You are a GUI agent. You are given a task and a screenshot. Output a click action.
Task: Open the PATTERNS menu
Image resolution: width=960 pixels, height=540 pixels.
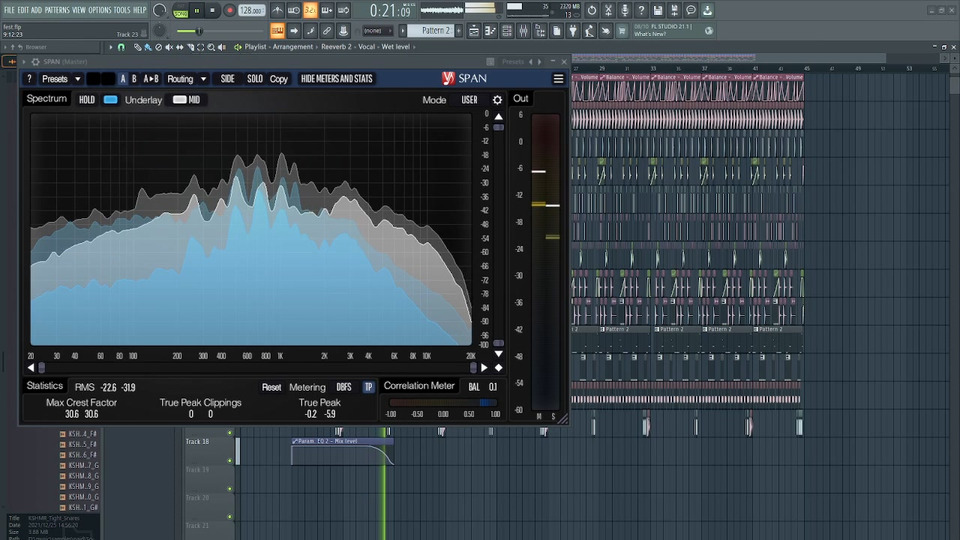tap(57, 10)
